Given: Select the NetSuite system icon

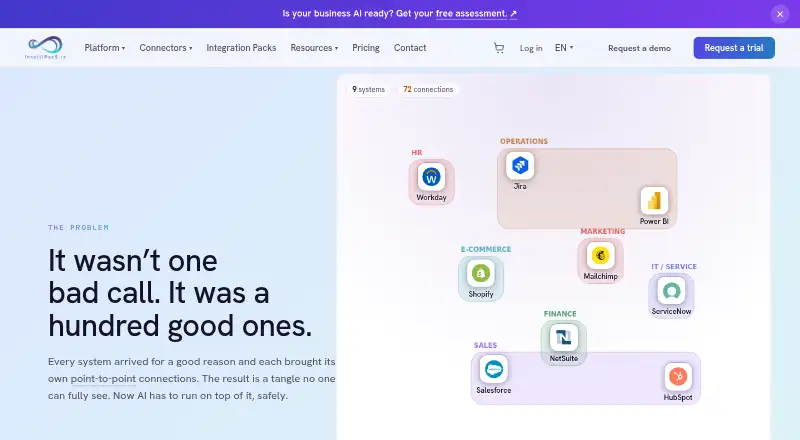Looking at the screenshot, I should tap(564, 337).
